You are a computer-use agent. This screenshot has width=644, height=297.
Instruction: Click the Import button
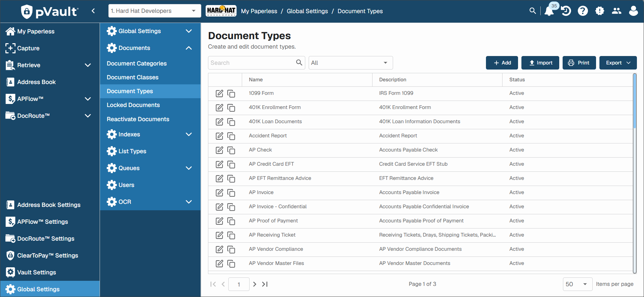click(x=540, y=63)
